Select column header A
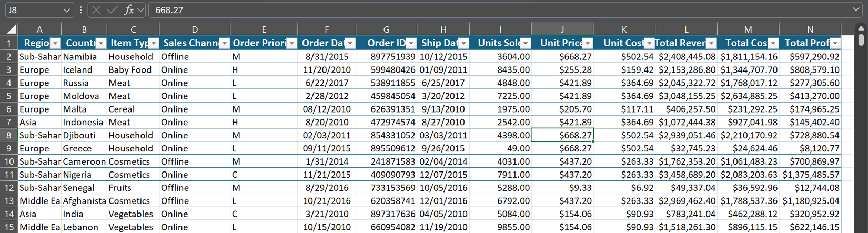Screen dimensions: 868x233 coord(39,29)
